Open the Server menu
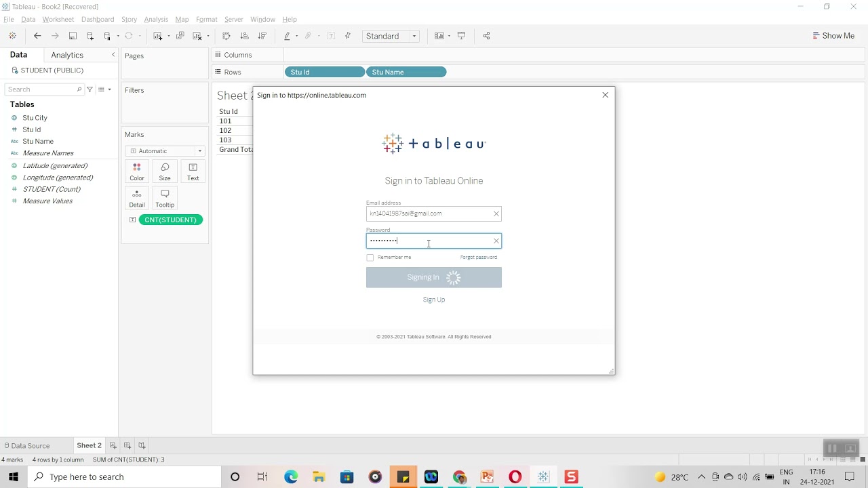This screenshot has width=868, height=488. coord(234,19)
